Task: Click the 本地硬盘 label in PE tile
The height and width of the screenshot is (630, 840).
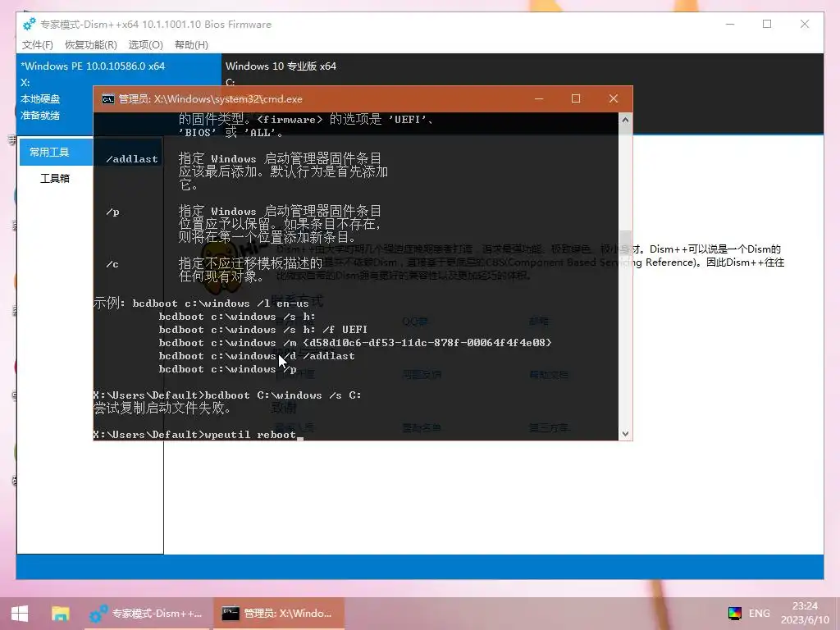Action: pyautogui.click(x=40, y=99)
